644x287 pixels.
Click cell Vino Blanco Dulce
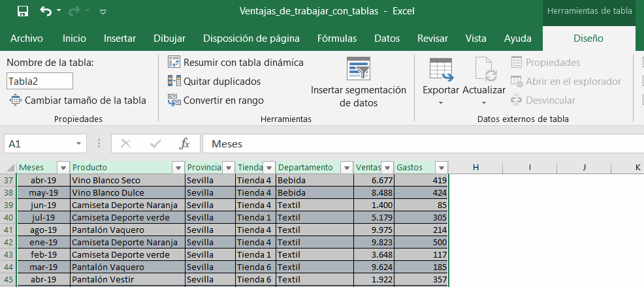click(127, 192)
